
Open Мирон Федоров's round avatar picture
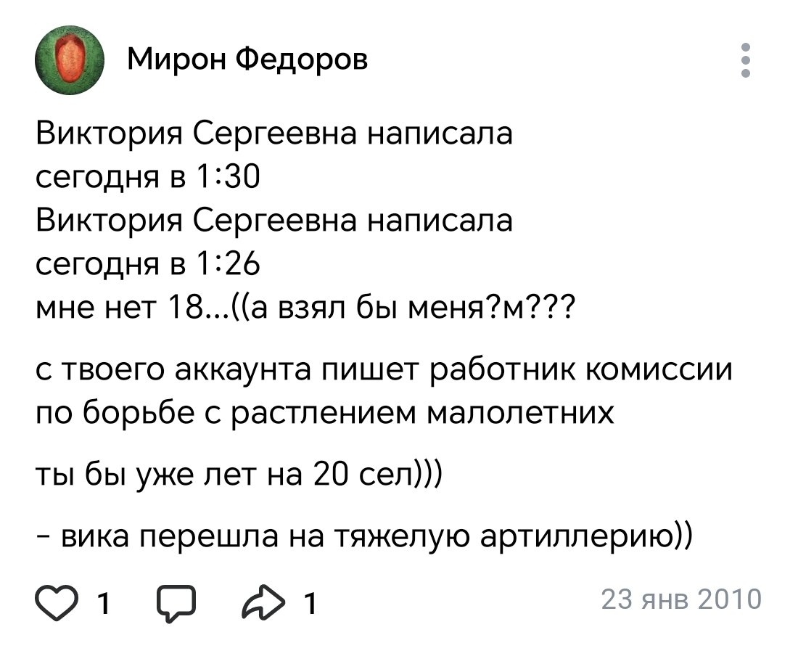coord(69,60)
